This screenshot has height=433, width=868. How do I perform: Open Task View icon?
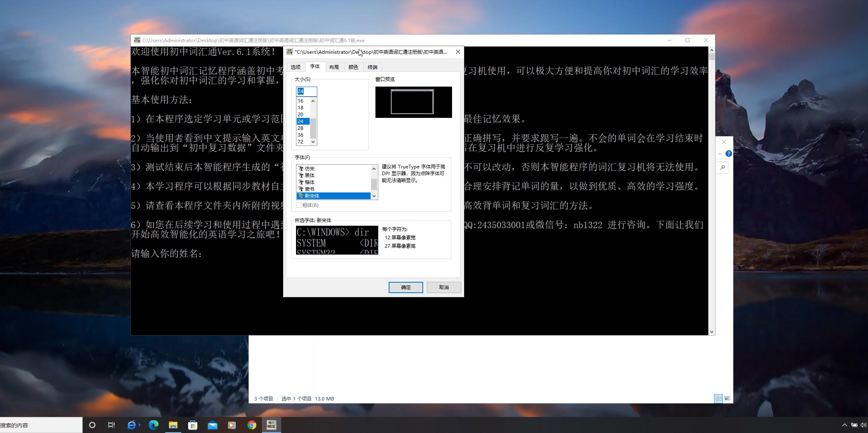coord(112,425)
